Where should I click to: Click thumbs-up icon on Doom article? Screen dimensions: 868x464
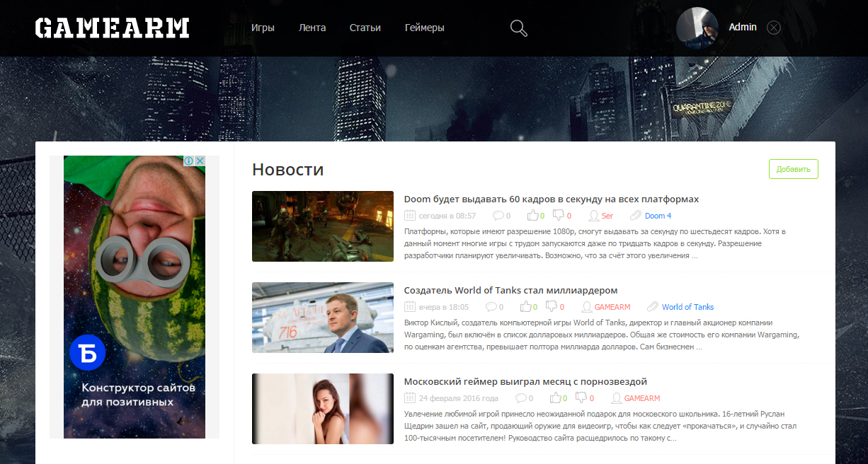(x=532, y=216)
